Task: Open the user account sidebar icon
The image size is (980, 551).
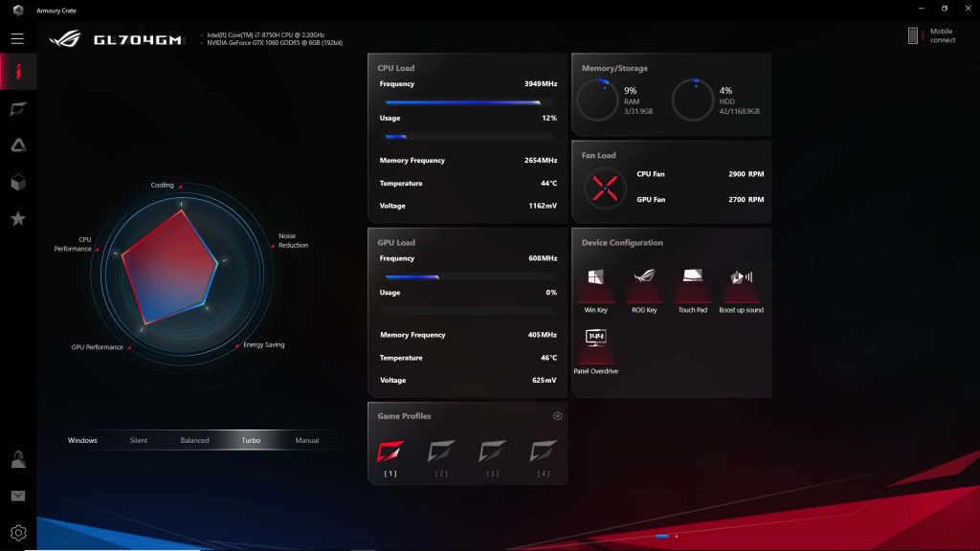Action: click(x=18, y=459)
